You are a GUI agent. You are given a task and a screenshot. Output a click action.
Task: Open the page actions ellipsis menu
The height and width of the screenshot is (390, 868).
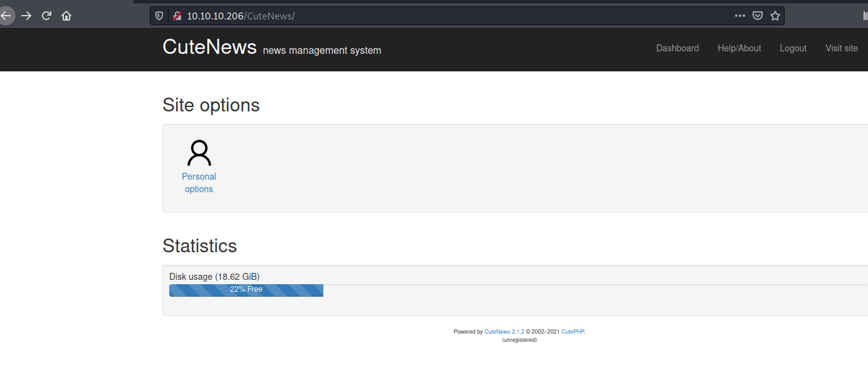[x=740, y=16]
